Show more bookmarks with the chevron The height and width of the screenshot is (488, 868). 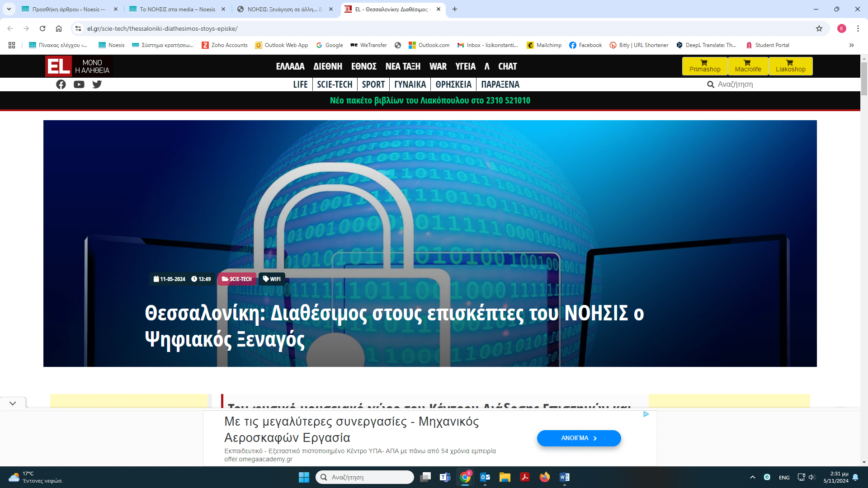point(852,45)
